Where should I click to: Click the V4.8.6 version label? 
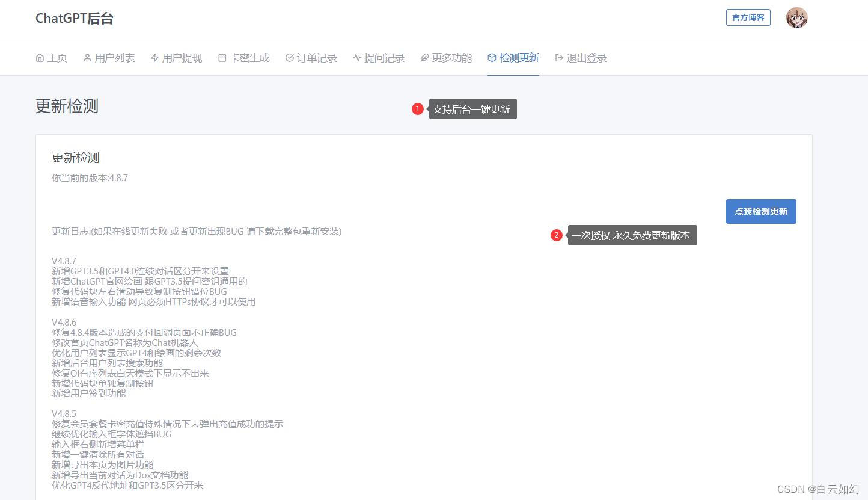pyautogui.click(x=64, y=323)
